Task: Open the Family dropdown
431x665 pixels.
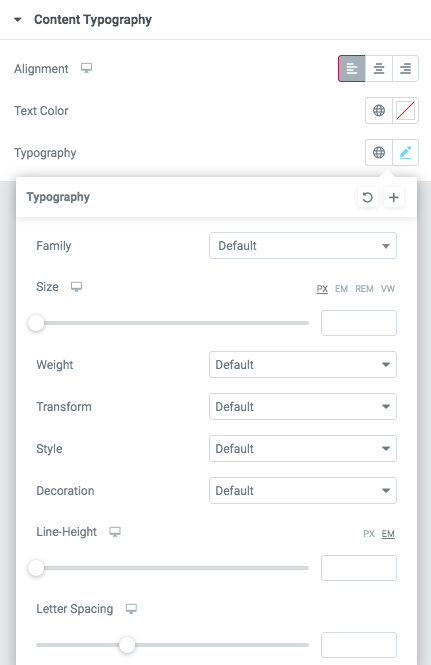Action: coord(303,246)
